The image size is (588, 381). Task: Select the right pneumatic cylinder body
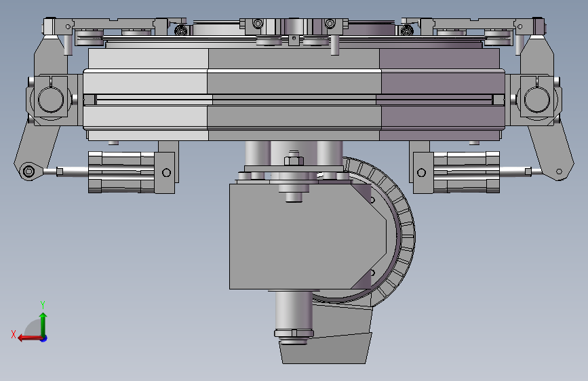(x=466, y=172)
